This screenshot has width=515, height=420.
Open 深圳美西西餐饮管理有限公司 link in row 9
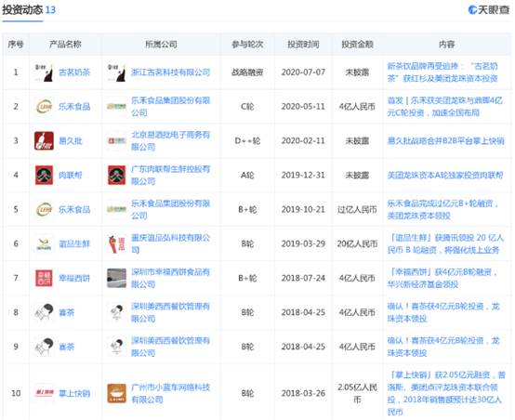(170, 347)
